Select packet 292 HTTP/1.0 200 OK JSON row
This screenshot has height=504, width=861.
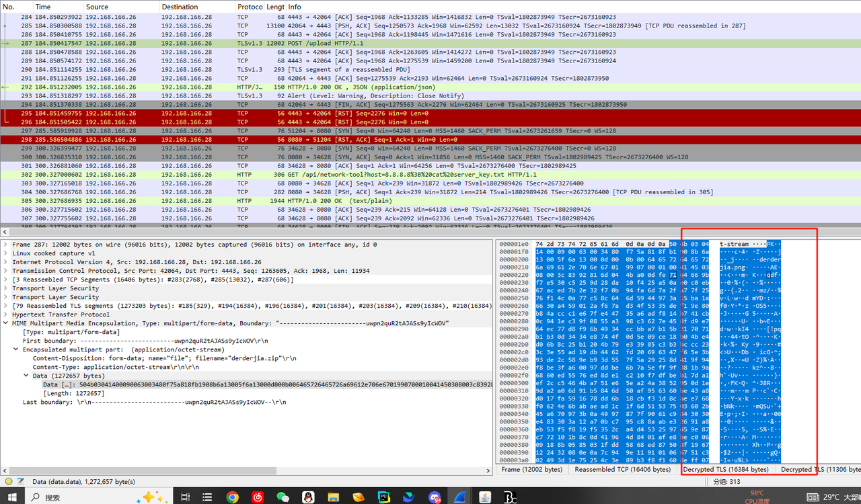(430, 87)
